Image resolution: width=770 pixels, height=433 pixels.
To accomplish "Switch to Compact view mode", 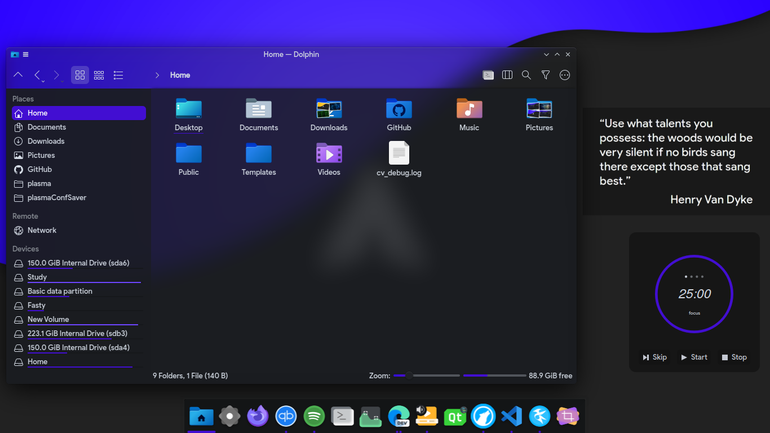I will pyautogui.click(x=99, y=75).
